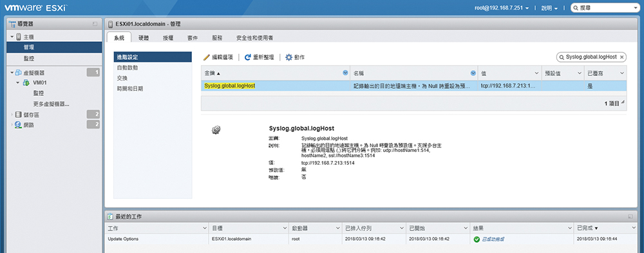Viewport: 644px width, 253px height.
Task: Switch to the Hardware tab
Action: tap(144, 38)
